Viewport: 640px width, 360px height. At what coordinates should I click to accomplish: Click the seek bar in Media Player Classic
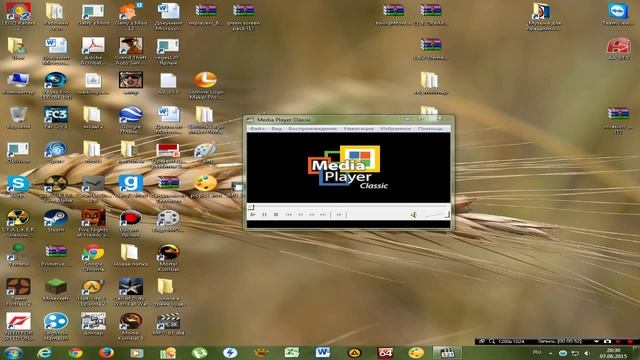click(x=349, y=207)
